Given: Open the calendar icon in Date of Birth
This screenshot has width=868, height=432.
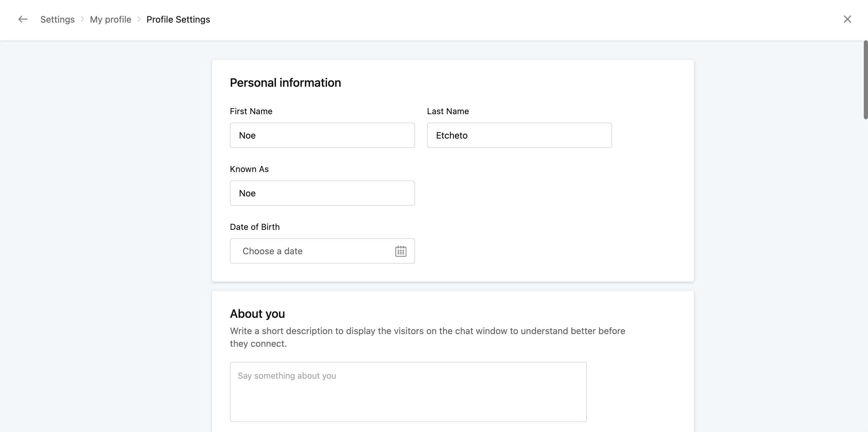Looking at the screenshot, I should coord(400,251).
